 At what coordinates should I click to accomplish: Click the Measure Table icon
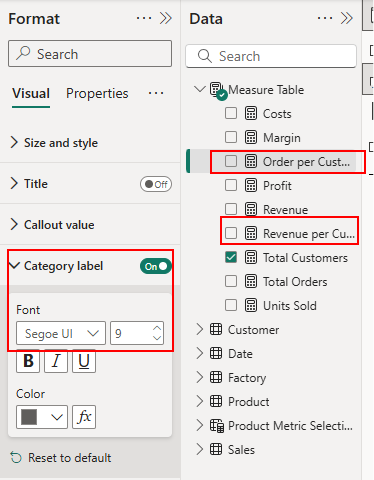tap(218, 90)
